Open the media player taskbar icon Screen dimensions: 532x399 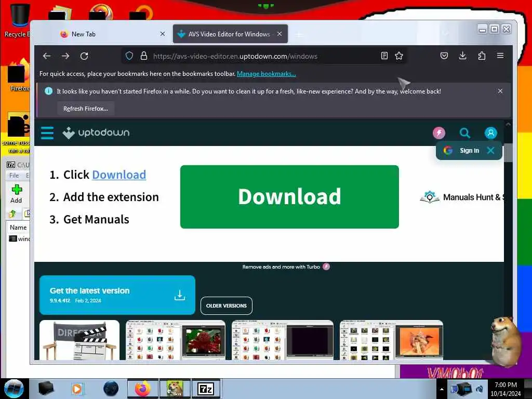click(77, 389)
